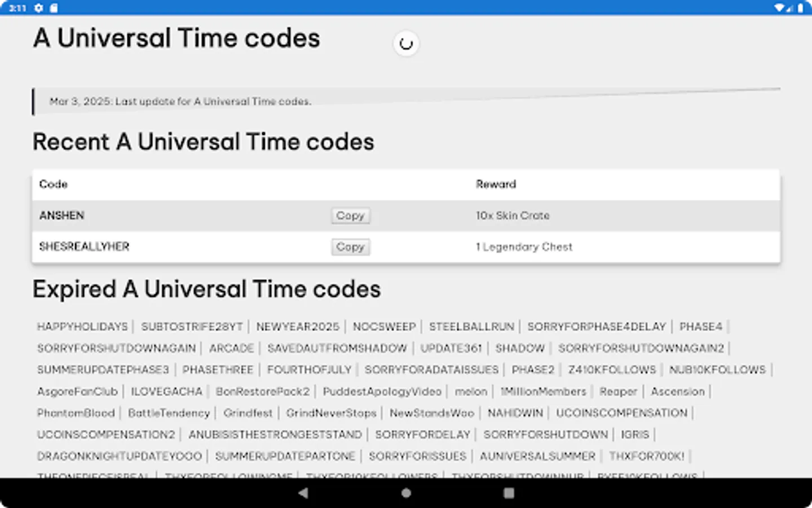Select expired code SUMMERUPDATEPARTONE
The height and width of the screenshot is (508, 812).
[285, 456]
